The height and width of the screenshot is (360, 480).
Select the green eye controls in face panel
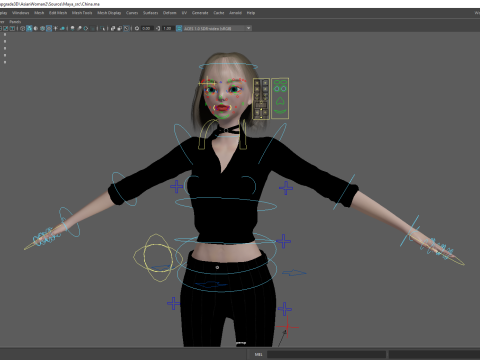pyautogui.click(x=280, y=89)
